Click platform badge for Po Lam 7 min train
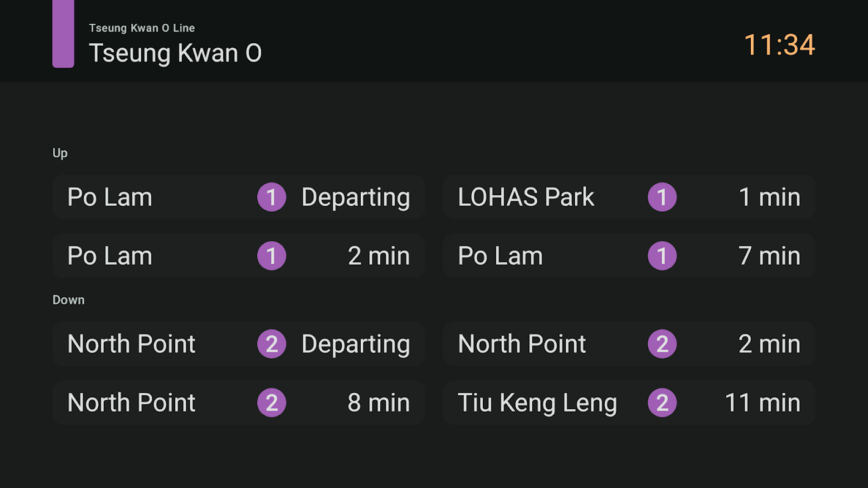 (662, 256)
